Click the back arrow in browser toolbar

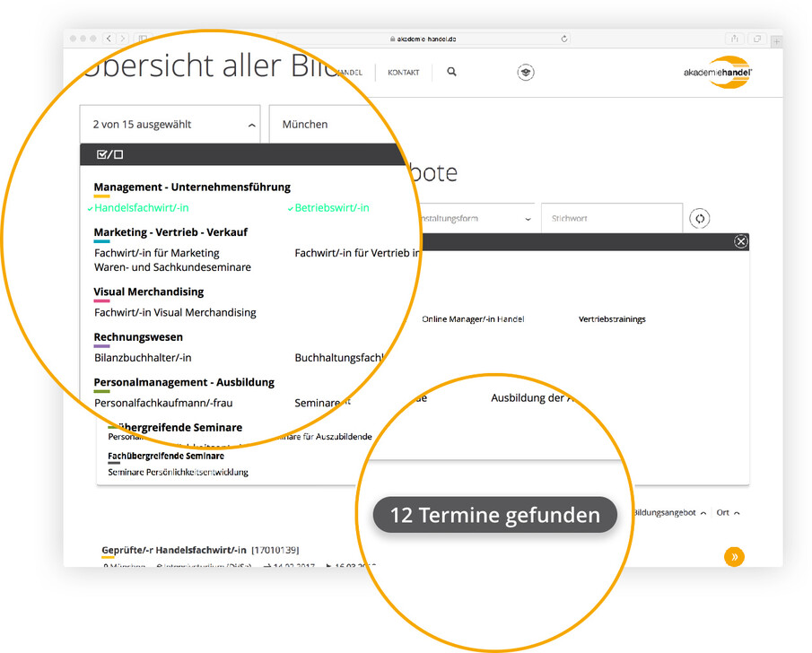pyautogui.click(x=109, y=39)
